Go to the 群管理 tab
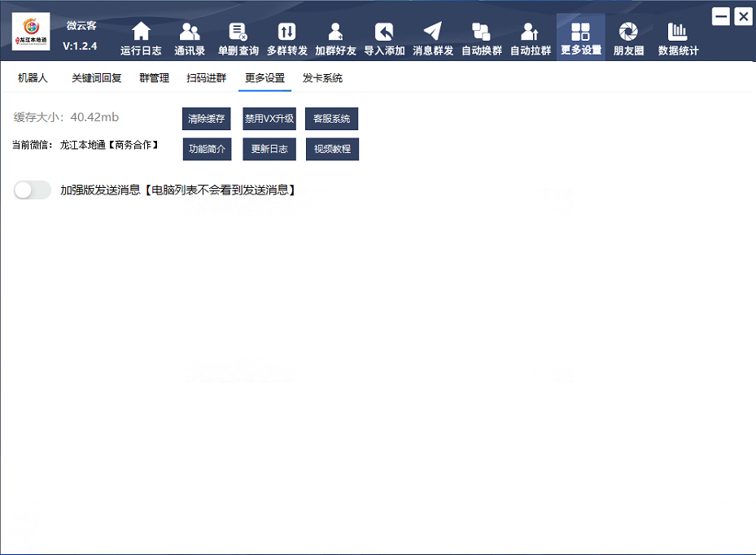 [x=155, y=79]
